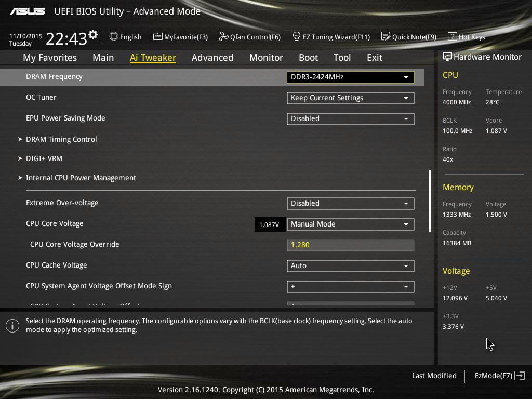Click the ASUS logo

point(27,11)
